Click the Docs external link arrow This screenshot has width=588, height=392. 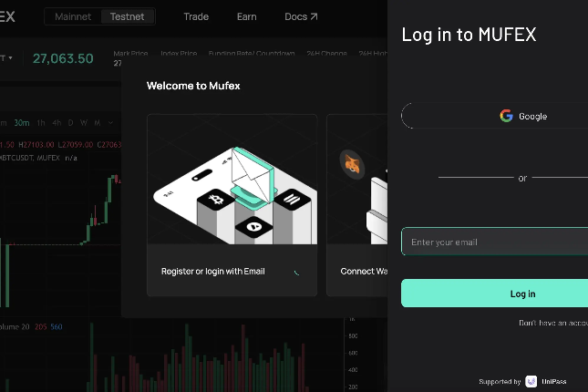tap(314, 16)
